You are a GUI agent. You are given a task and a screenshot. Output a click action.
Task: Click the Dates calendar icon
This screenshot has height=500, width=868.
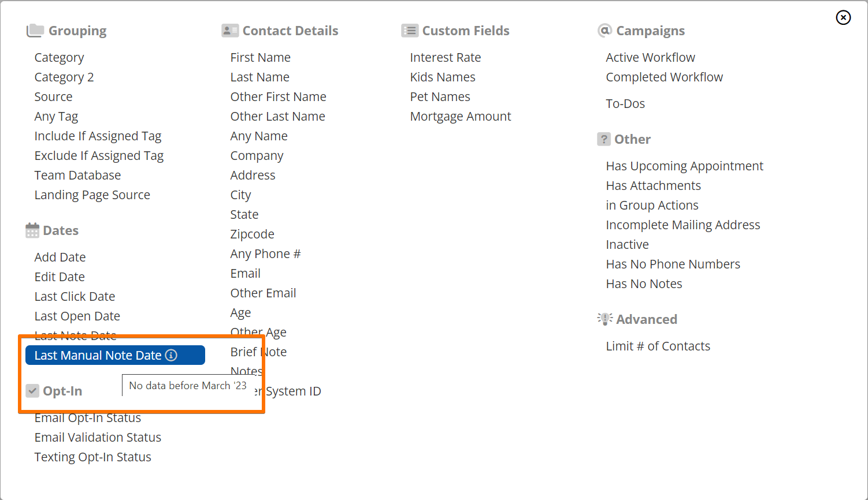[31, 230]
